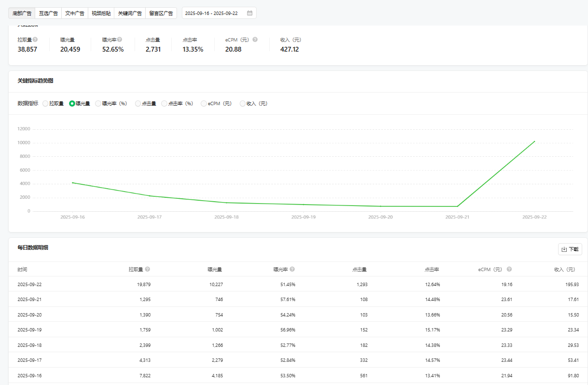Screen dimensions: 588x385
Task: Click summary 点击率 value 13.35%
Action: [193, 49]
